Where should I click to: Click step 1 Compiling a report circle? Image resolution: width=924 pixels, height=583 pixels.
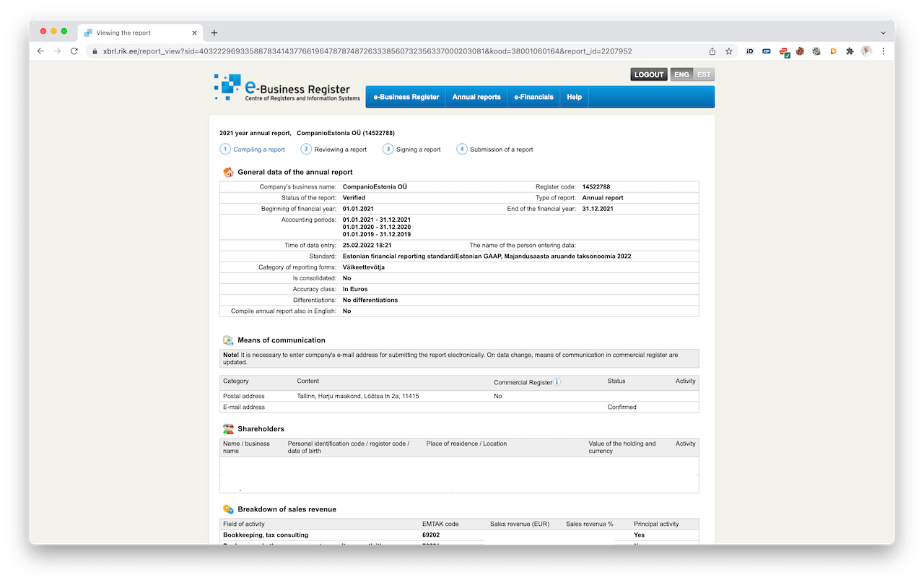point(225,149)
